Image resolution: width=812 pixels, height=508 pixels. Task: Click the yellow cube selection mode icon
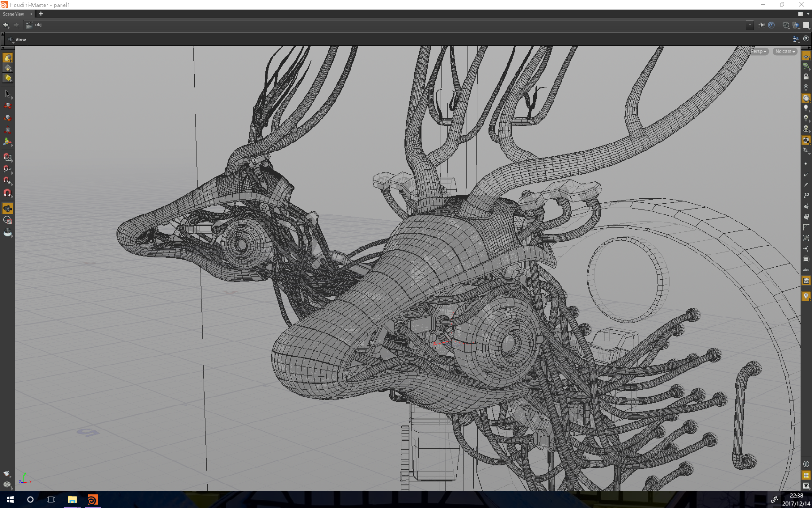click(8, 78)
